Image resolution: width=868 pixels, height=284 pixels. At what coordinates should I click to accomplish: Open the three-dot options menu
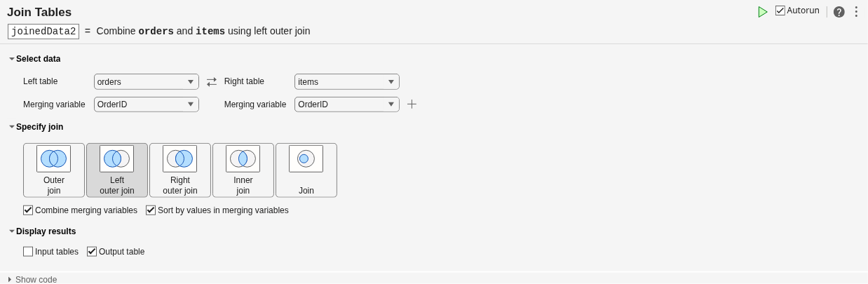(856, 12)
